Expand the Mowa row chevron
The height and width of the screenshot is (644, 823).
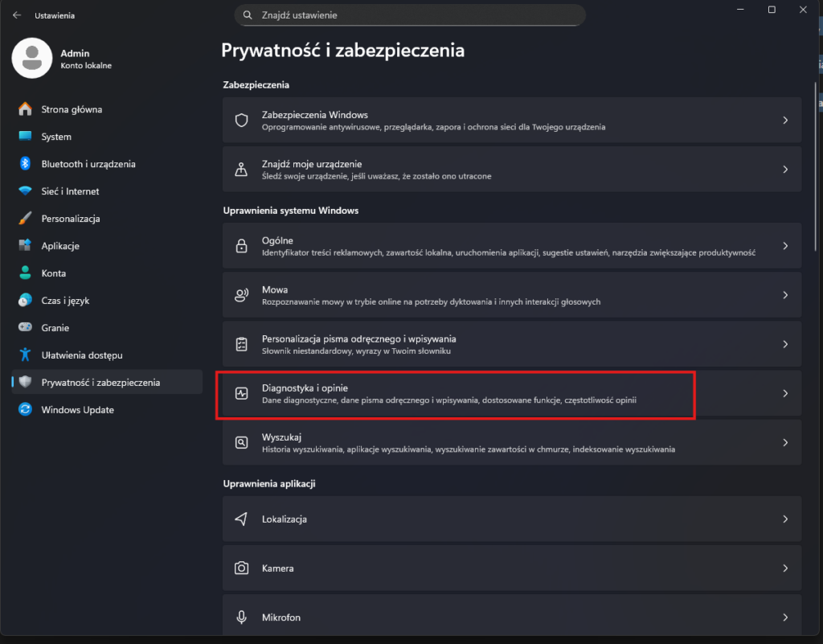coord(785,295)
